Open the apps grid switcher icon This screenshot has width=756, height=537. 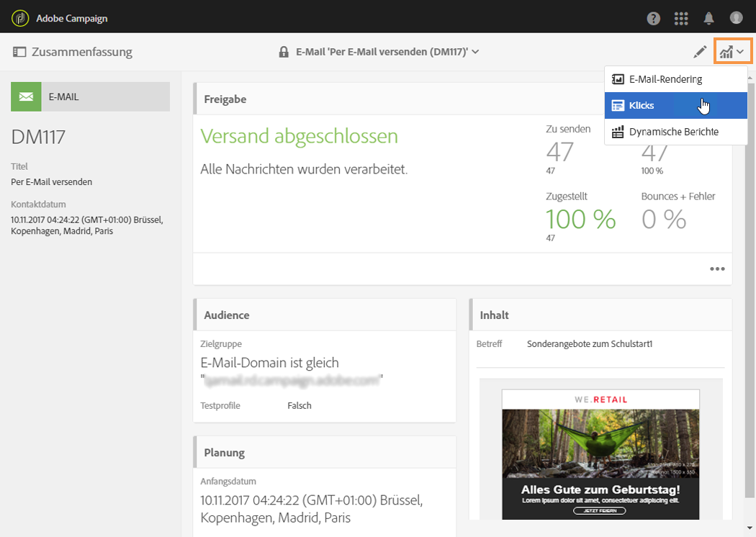[x=681, y=18]
